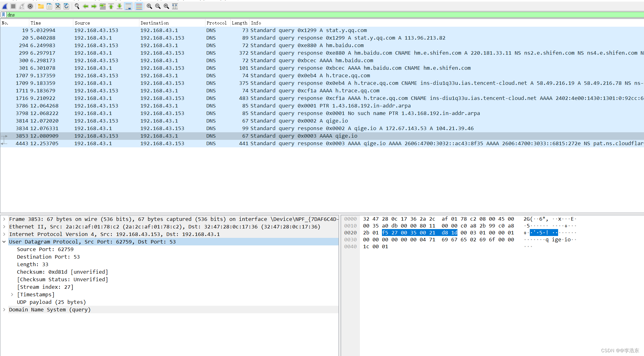Screen dimensions: 644x356
Task: Open capture options gear icon
Action: [x=30, y=6]
